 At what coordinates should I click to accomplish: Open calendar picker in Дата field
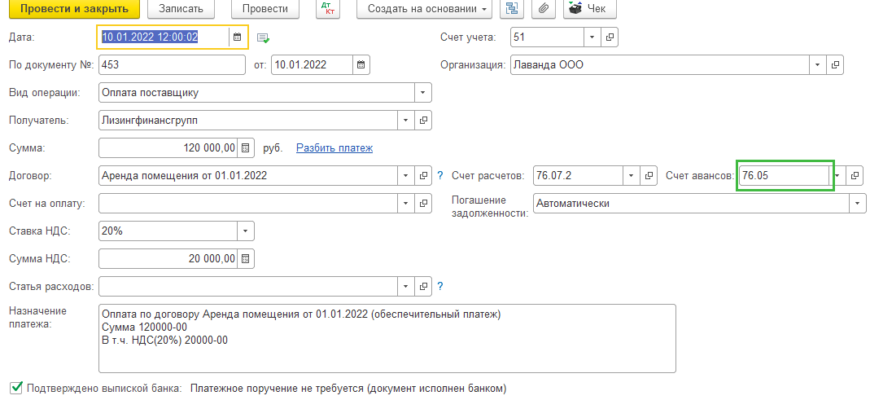[237, 37]
